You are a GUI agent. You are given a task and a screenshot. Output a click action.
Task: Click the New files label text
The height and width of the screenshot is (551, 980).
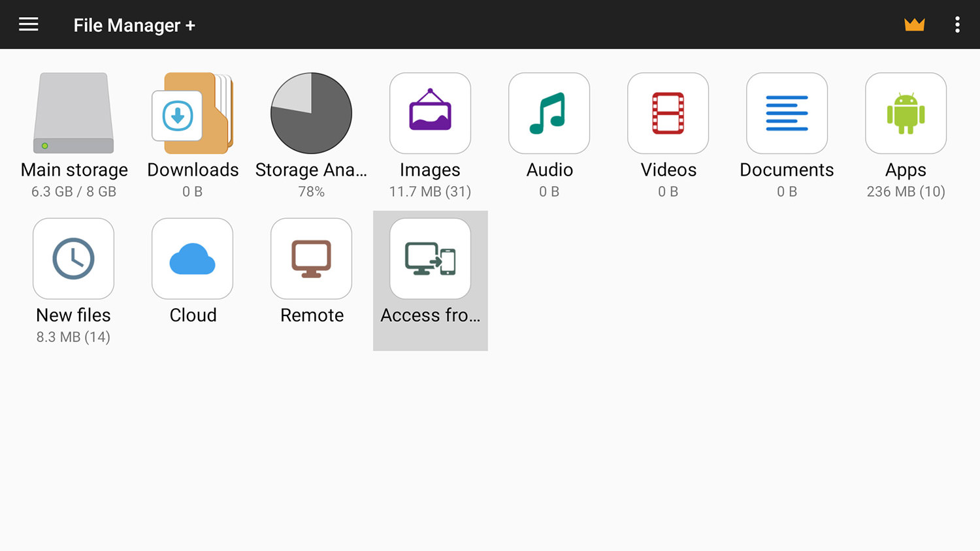(74, 315)
